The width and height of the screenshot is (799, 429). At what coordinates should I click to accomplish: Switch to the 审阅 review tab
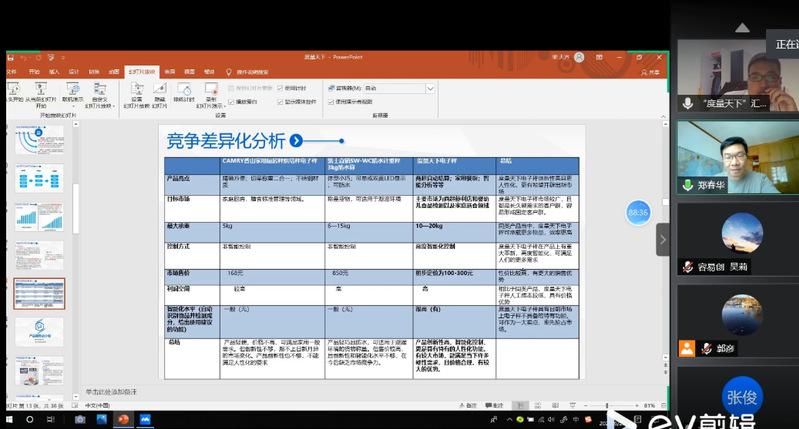170,72
